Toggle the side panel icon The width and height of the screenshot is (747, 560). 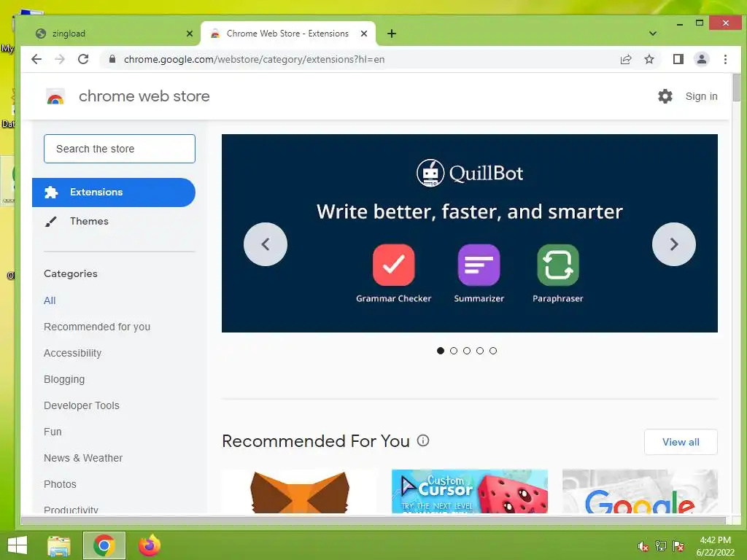(678, 59)
